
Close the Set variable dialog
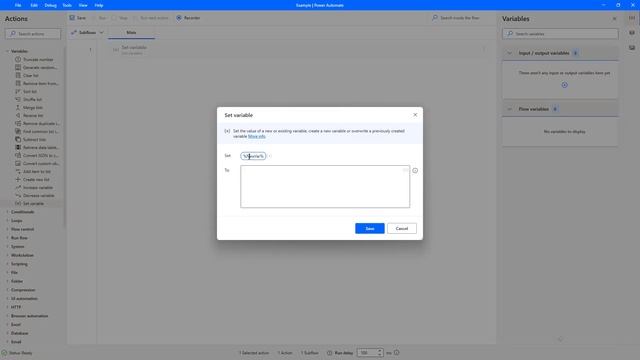click(x=415, y=115)
